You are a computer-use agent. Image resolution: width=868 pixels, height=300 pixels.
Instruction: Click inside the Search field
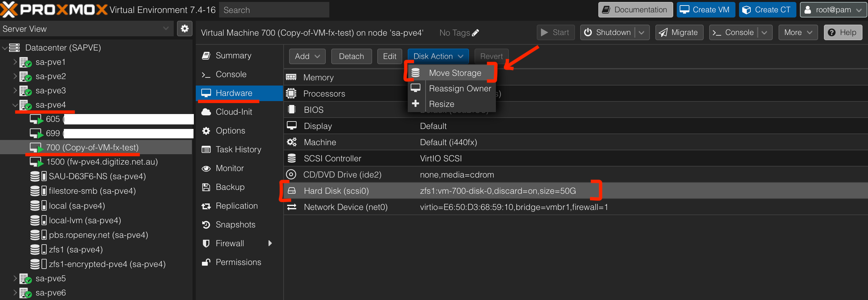(274, 10)
